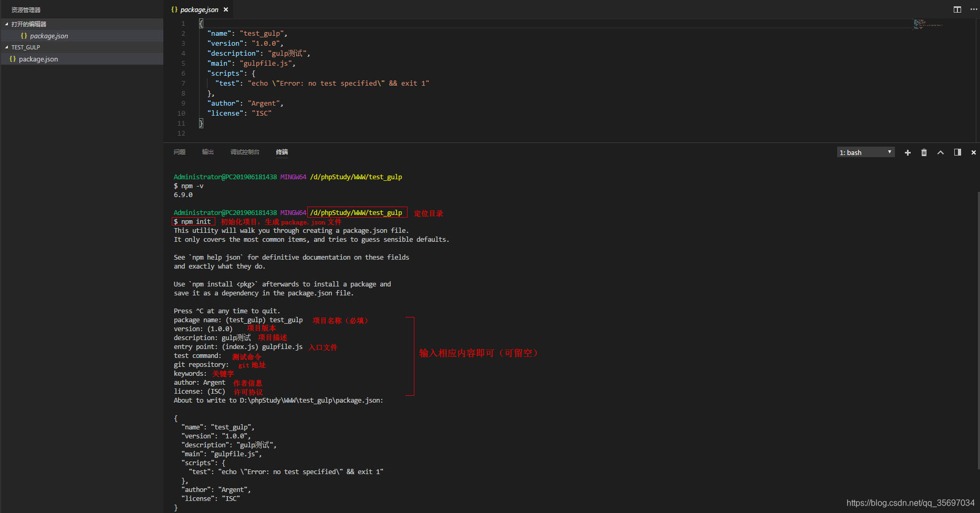Add a new terminal with plus icon
This screenshot has width=980, height=513.
[x=908, y=152]
